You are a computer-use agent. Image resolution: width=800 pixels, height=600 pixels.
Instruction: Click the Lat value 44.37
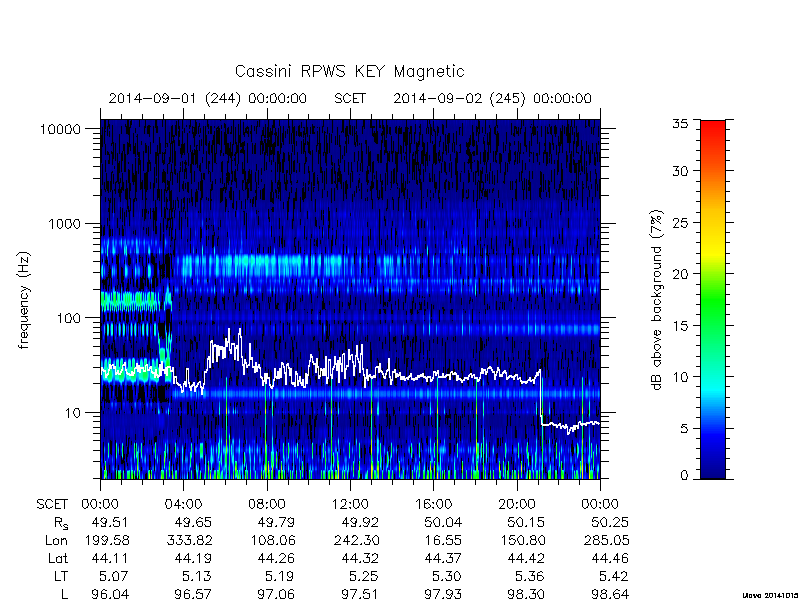click(x=442, y=558)
